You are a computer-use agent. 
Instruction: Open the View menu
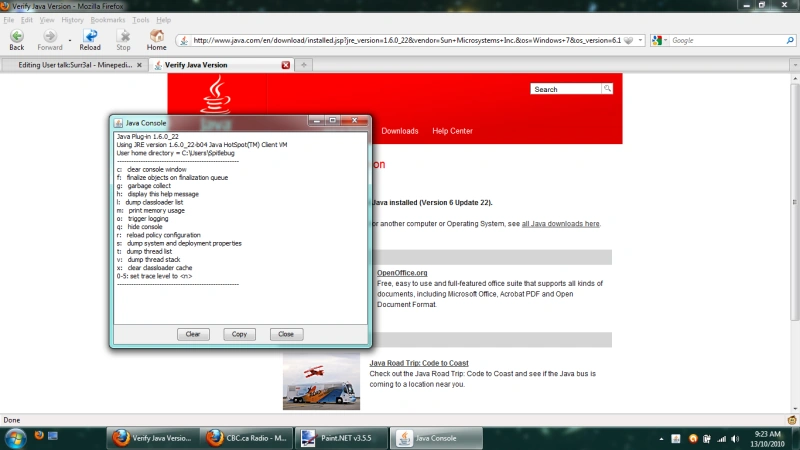pyautogui.click(x=46, y=20)
